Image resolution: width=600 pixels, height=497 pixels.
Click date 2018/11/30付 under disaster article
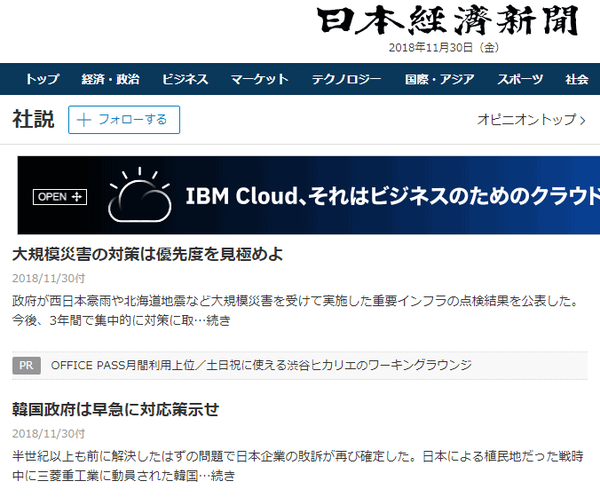[x=49, y=278]
